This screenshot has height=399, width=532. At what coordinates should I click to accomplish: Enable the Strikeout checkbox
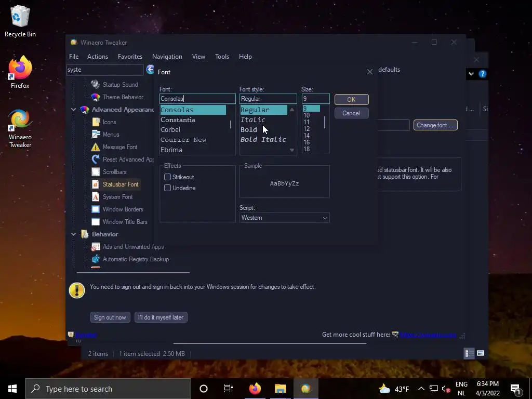[167, 177]
